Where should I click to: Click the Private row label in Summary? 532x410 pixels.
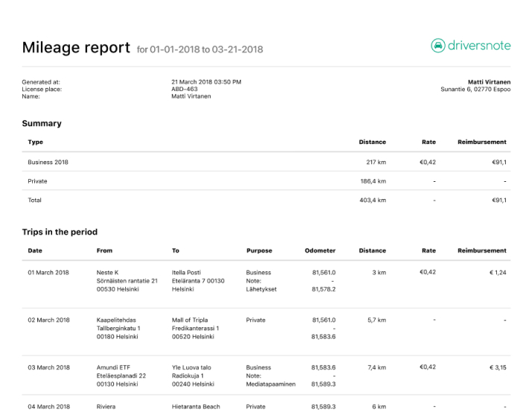tap(37, 181)
